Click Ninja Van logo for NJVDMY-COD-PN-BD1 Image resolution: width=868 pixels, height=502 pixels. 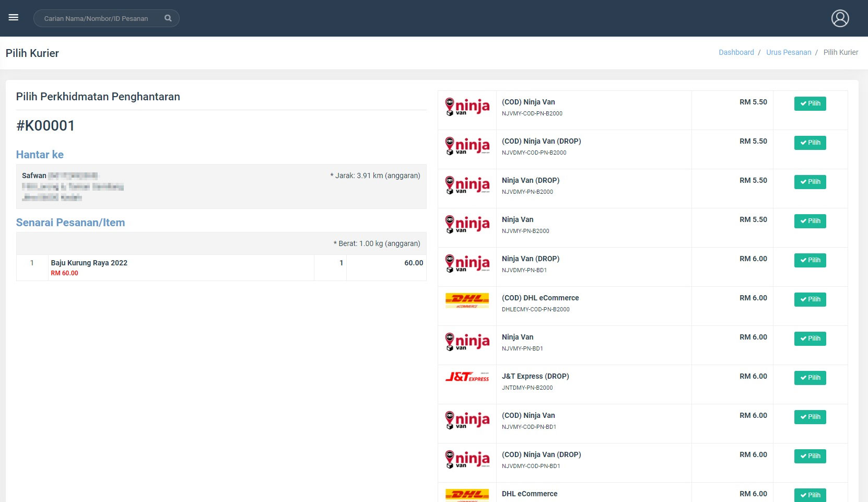467,459
